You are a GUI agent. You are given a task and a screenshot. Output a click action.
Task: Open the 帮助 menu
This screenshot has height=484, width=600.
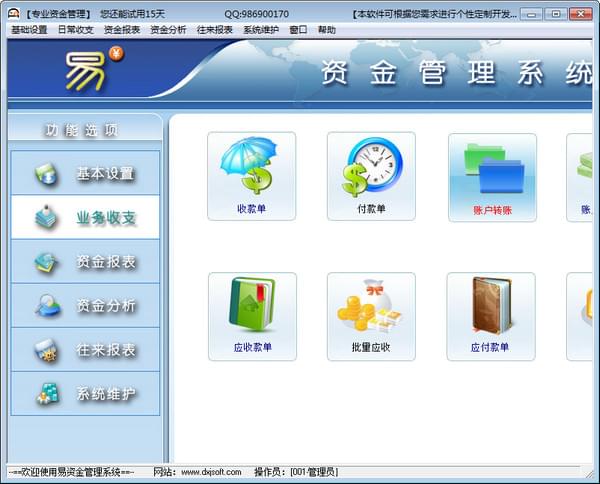point(327,30)
